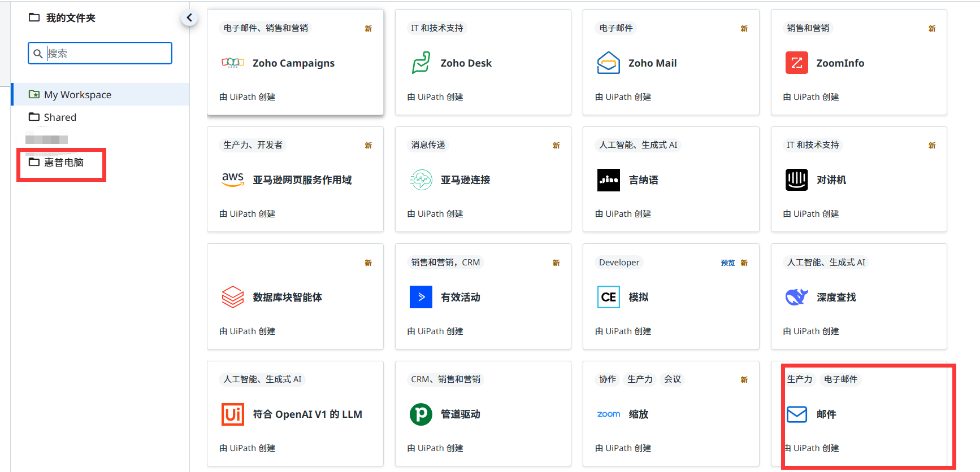Click the UiPath logo for 符合 OpenAI V1 的 LLM
The width and height of the screenshot is (980, 472).
point(233,414)
